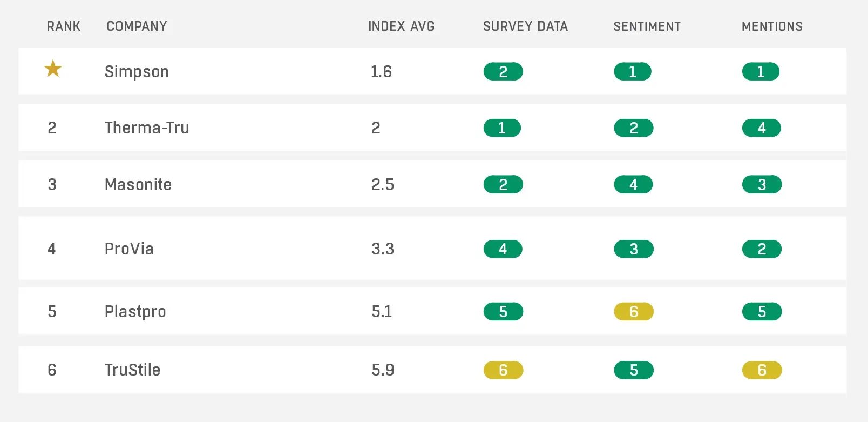Click Simpson's green Survey Data badge
The width and height of the screenshot is (868, 422).
click(503, 72)
